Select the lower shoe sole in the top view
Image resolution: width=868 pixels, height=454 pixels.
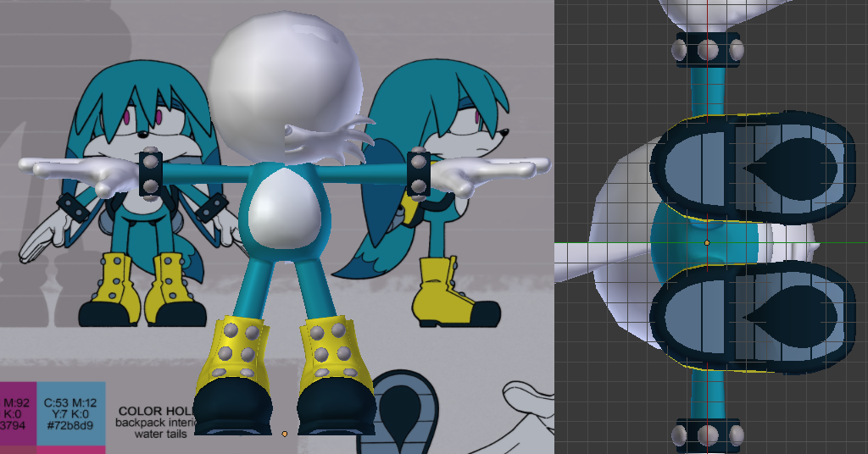pos(753,316)
